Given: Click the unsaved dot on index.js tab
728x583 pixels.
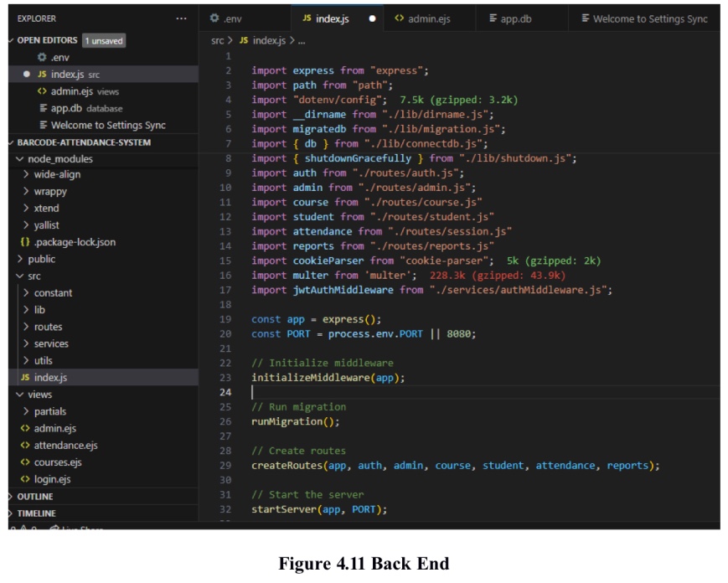Looking at the screenshot, I should tap(372, 18).
